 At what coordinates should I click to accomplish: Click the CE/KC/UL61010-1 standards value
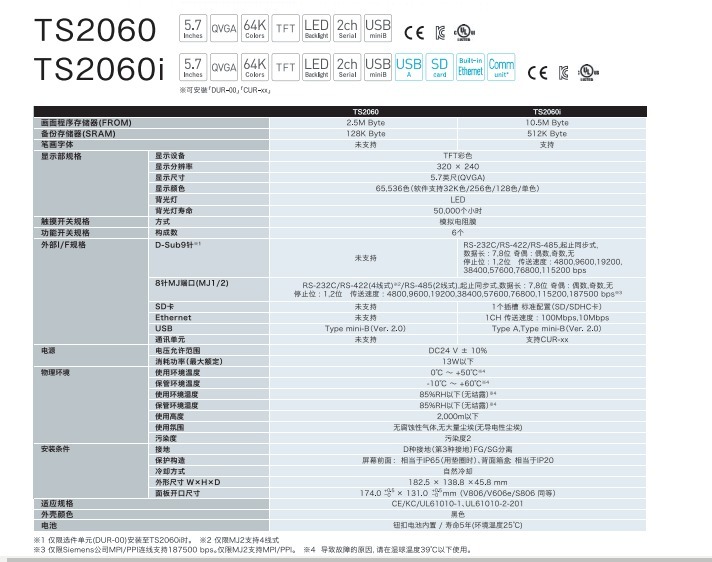click(x=457, y=503)
